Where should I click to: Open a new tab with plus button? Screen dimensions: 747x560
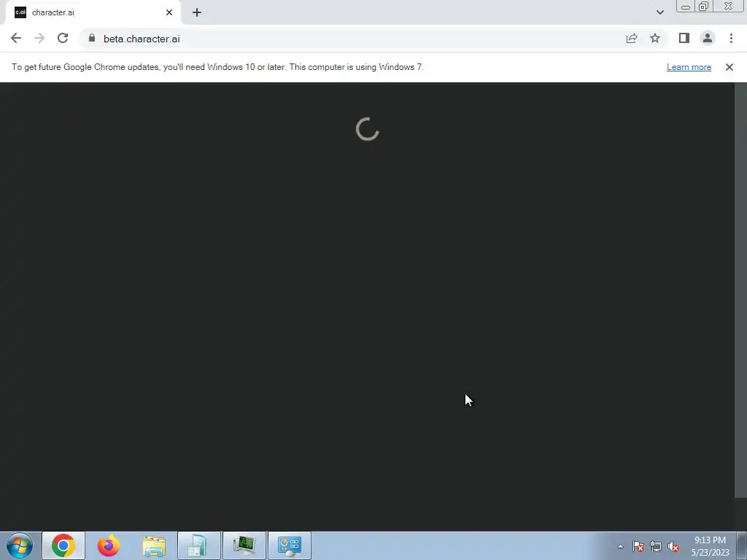pyautogui.click(x=197, y=13)
